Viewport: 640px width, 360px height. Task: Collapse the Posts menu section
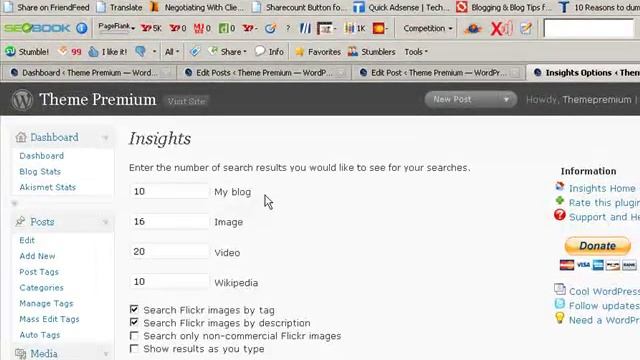tap(106, 222)
